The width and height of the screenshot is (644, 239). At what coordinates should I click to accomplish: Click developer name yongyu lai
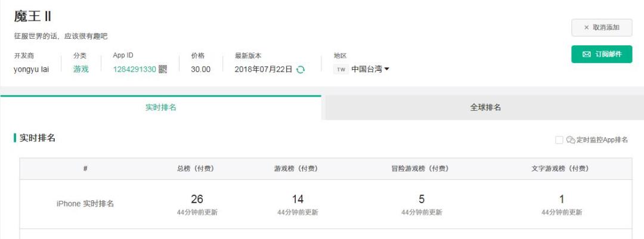(31, 69)
